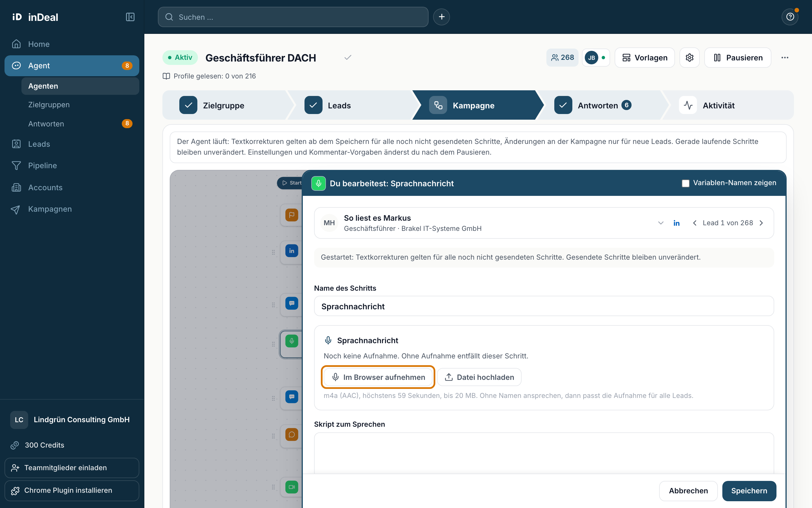The width and height of the screenshot is (812, 508).
Task: Open Pipeline in the sidebar
Action: (x=72, y=166)
